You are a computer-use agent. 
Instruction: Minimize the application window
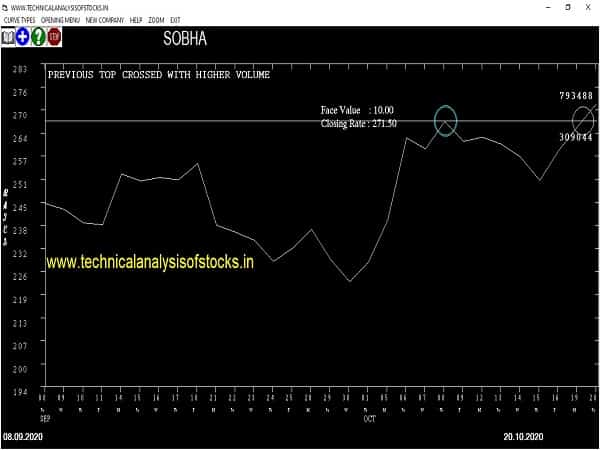(x=523, y=6)
